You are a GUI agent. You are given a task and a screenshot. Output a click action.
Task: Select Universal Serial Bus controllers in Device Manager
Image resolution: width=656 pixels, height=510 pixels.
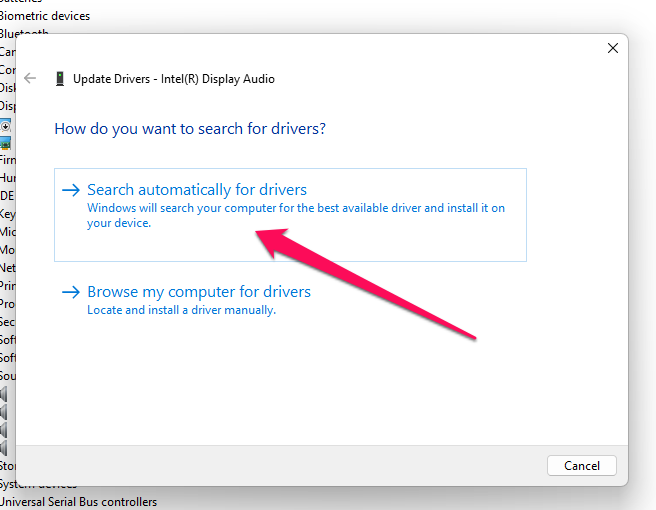78,502
